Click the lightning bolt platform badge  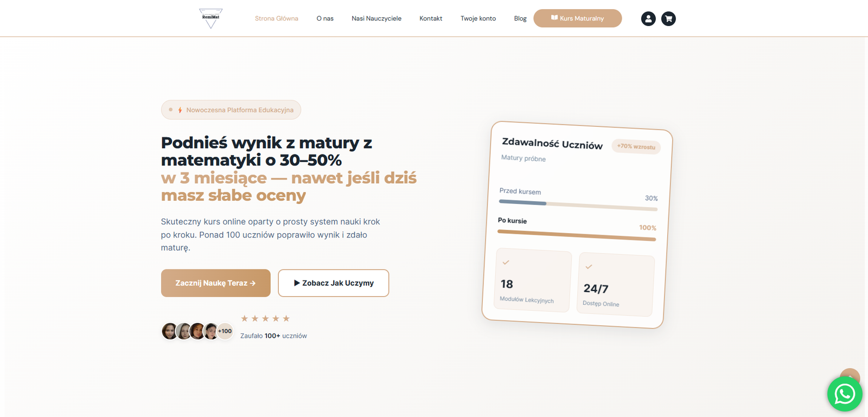(231, 110)
